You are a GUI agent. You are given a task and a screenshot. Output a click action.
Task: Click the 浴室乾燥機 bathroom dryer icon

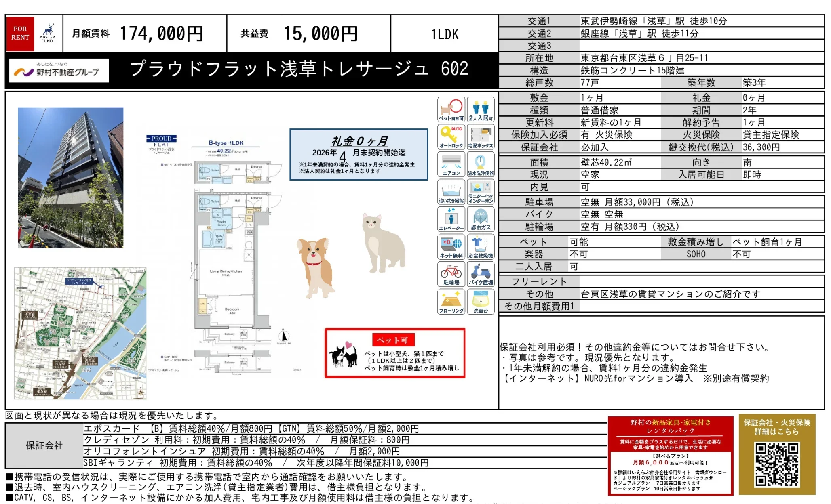coord(480,246)
